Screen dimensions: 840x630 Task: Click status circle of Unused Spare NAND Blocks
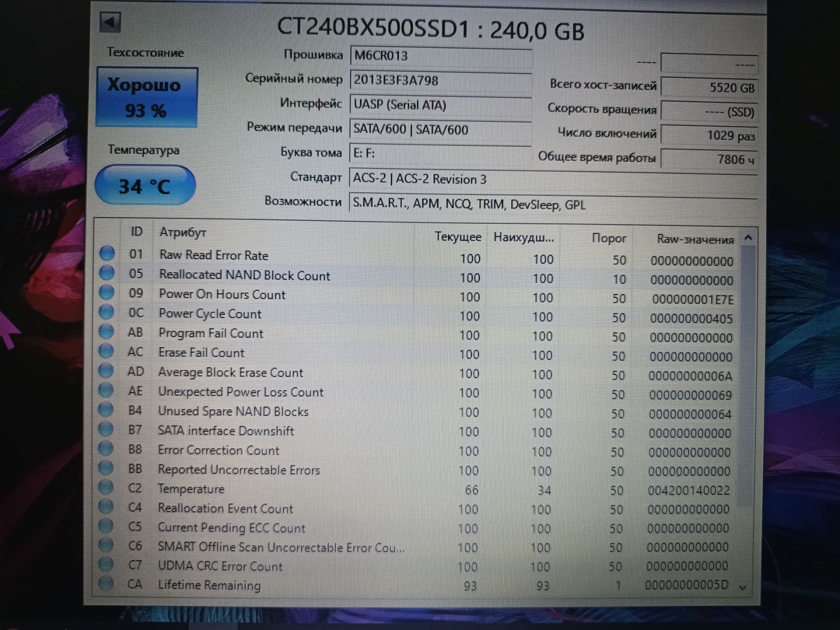106,409
